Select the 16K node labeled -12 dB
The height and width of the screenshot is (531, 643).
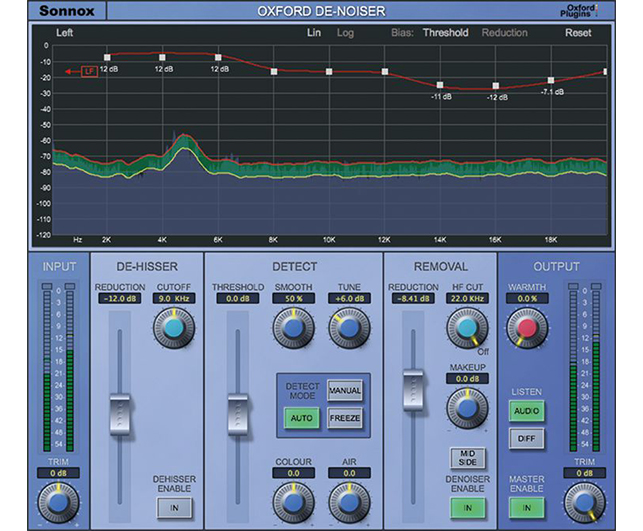click(x=496, y=86)
